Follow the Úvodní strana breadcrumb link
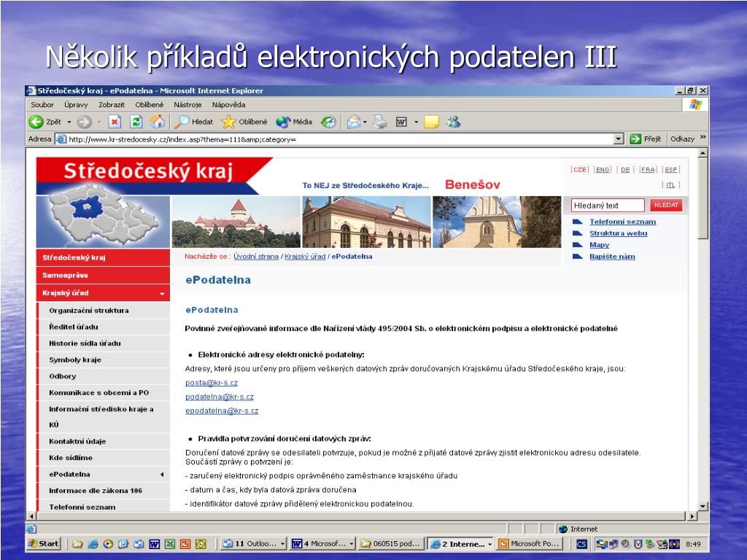The image size is (747, 560). (256, 256)
